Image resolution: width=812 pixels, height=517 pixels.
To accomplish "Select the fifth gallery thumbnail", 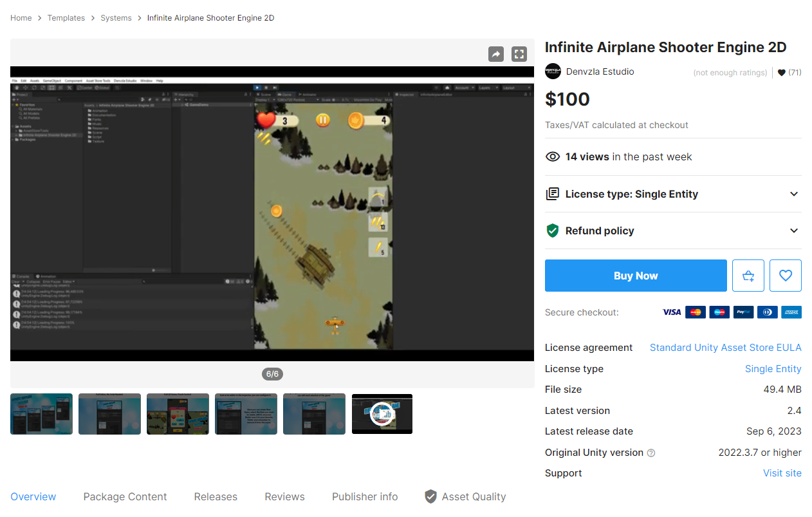I will (314, 414).
